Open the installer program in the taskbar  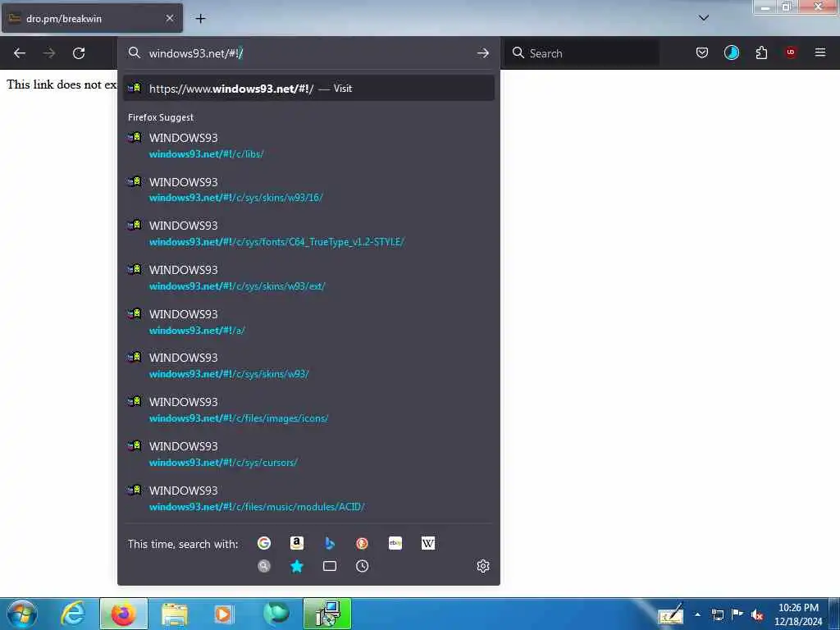point(327,614)
